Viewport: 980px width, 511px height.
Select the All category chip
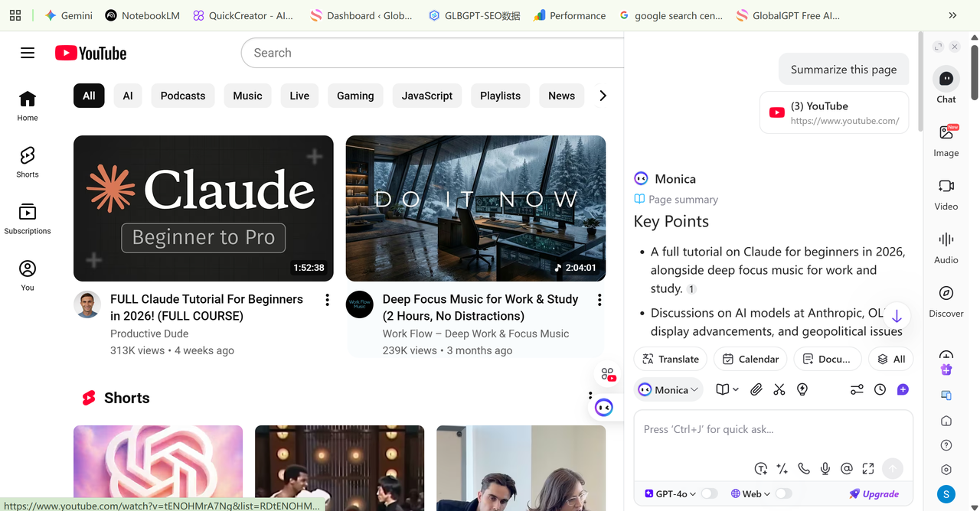pyautogui.click(x=89, y=96)
